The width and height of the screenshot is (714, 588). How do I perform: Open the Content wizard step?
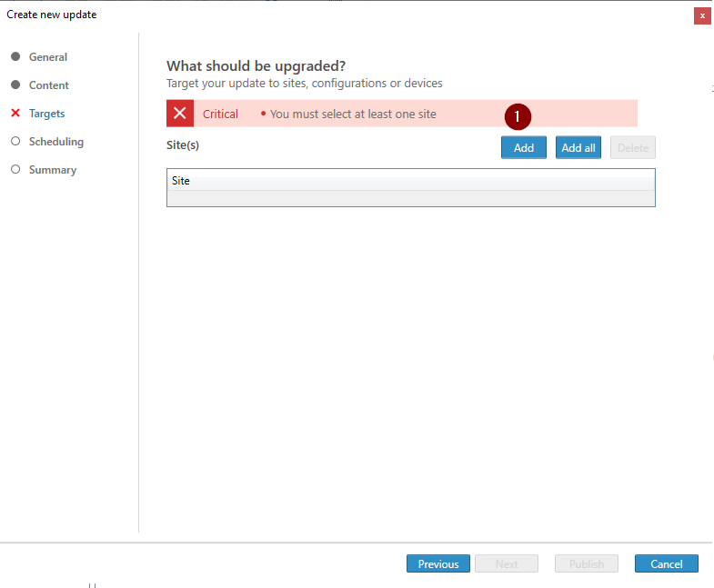coord(49,85)
